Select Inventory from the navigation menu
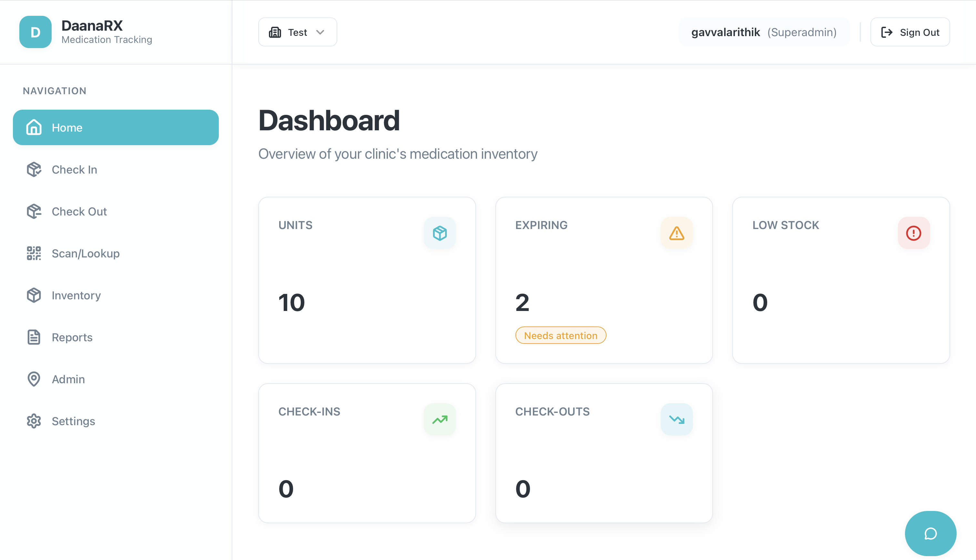Image resolution: width=976 pixels, height=560 pixels. point(76,295)
